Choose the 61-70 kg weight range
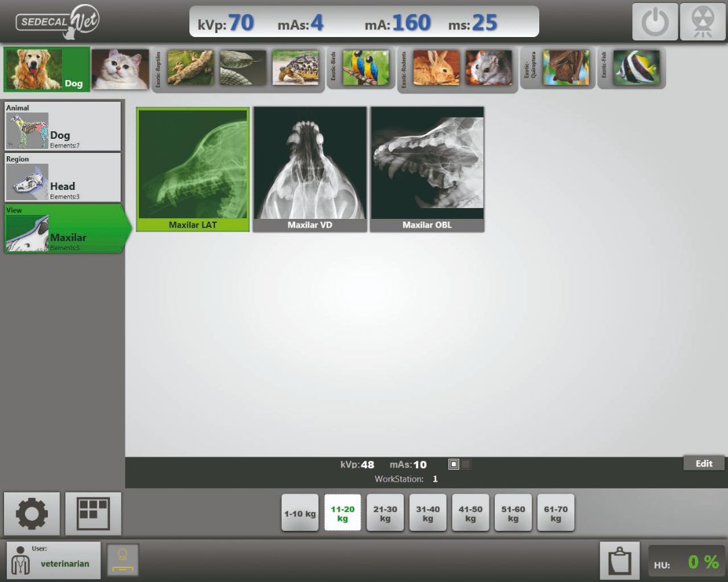 click(555, 513)
